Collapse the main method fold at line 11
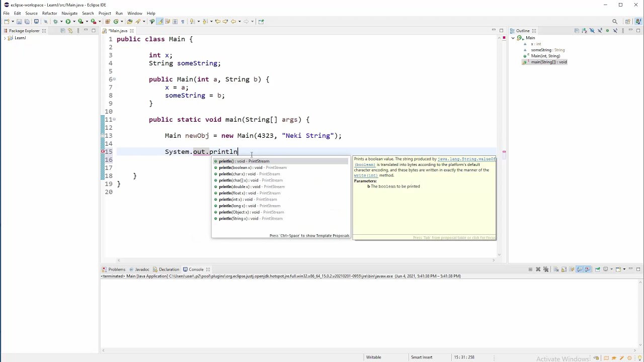Viewport: 644px width, 362px height. (x=114, y=119)
